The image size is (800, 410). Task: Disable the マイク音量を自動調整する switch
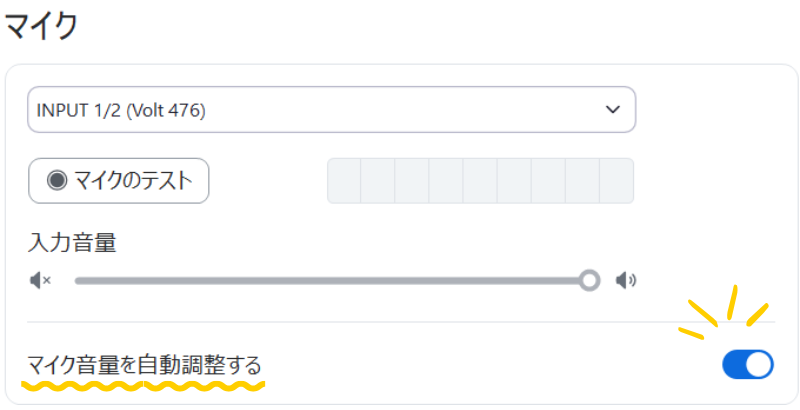(747, 364)
